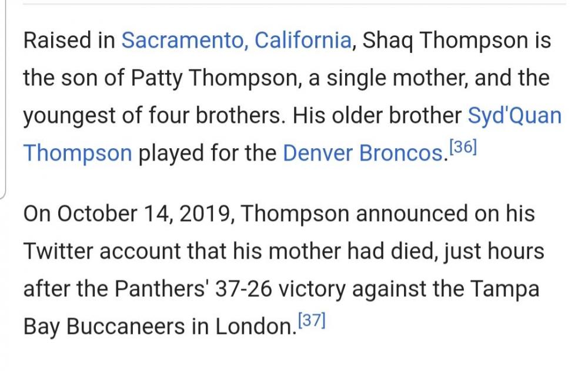Open the Sacramento, California link
Image resolution: width=588 pixels, height=371 pixels.
[236, 41]
